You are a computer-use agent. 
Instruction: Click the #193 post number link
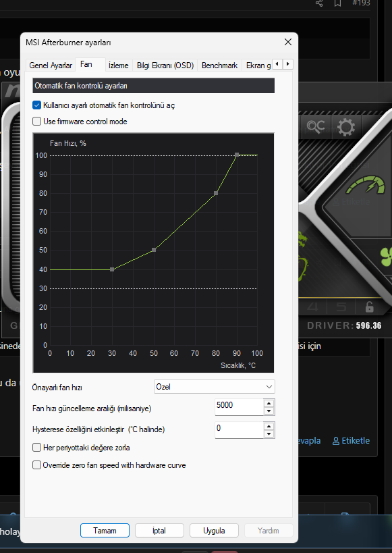(x=362, y=3)
